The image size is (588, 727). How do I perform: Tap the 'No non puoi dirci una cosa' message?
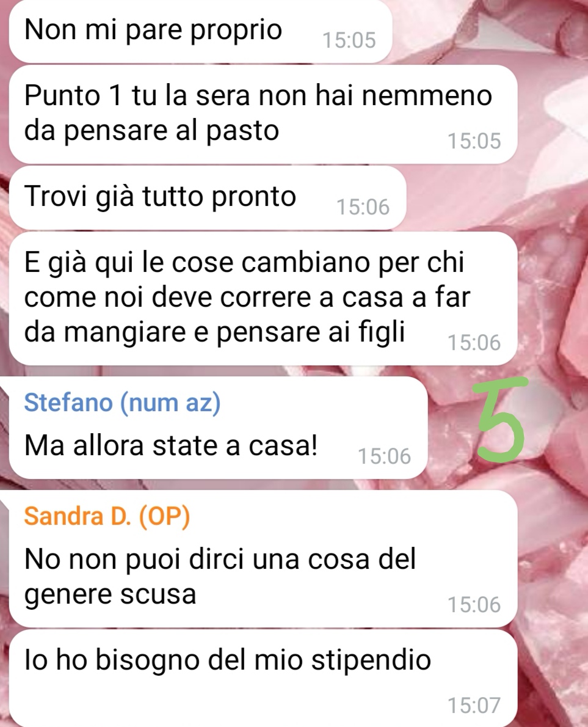(x=263, y=559)
